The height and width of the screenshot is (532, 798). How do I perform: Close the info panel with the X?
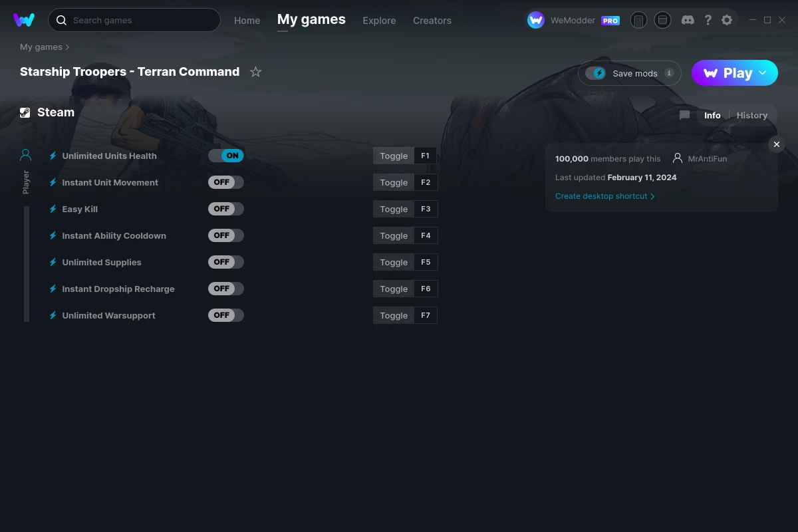coord(776,144)
